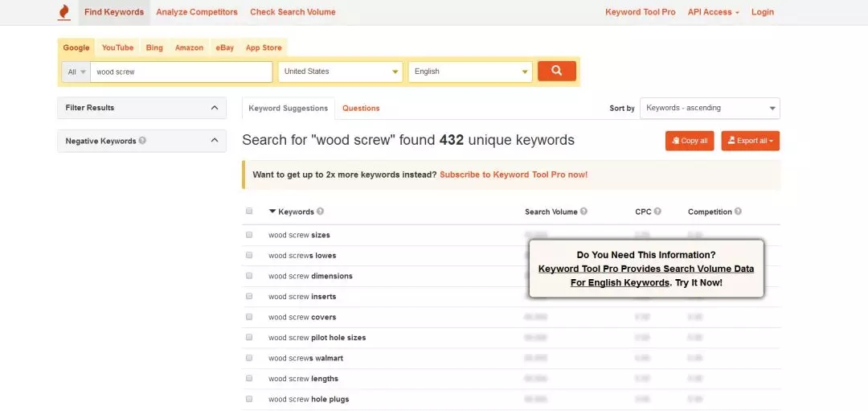Open the Questions tab
Viewport: 868px width, 411px height.
361,108
